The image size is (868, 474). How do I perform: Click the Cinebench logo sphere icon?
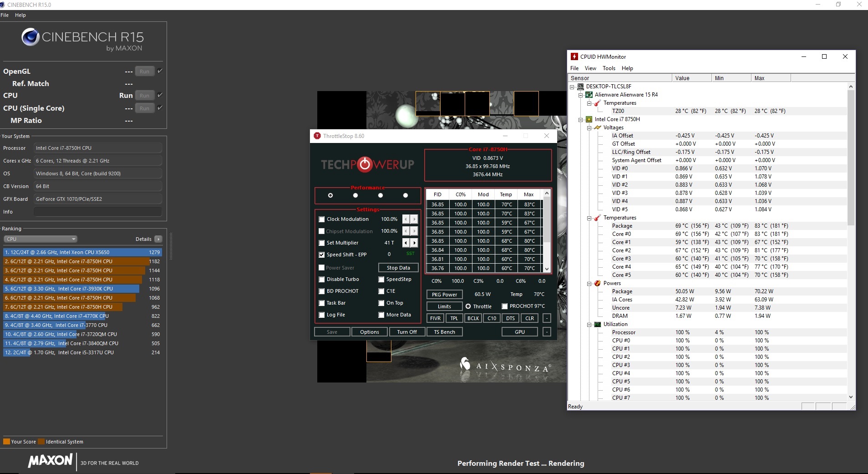pyautogui.click(x=30, y=37)
